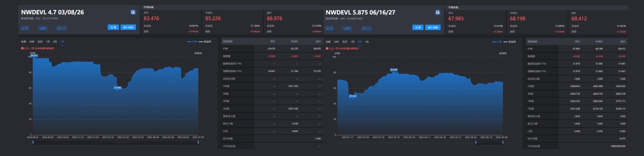Click 加入自选 button for NWDEVL 4.7 03/08/26
This screenshot has height=156, width=644.
click(128, 27)
